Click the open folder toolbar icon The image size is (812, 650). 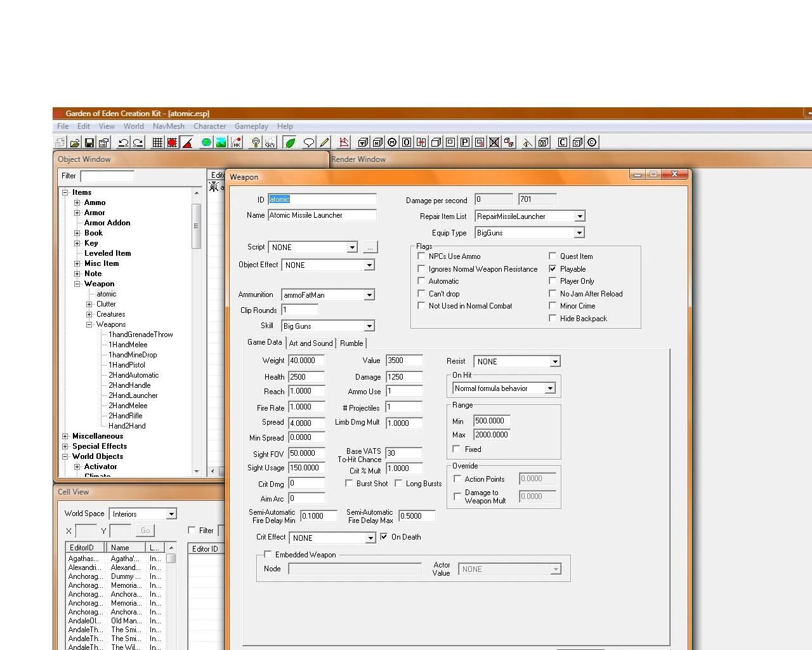pyautogui.click(x=75, y=142)
